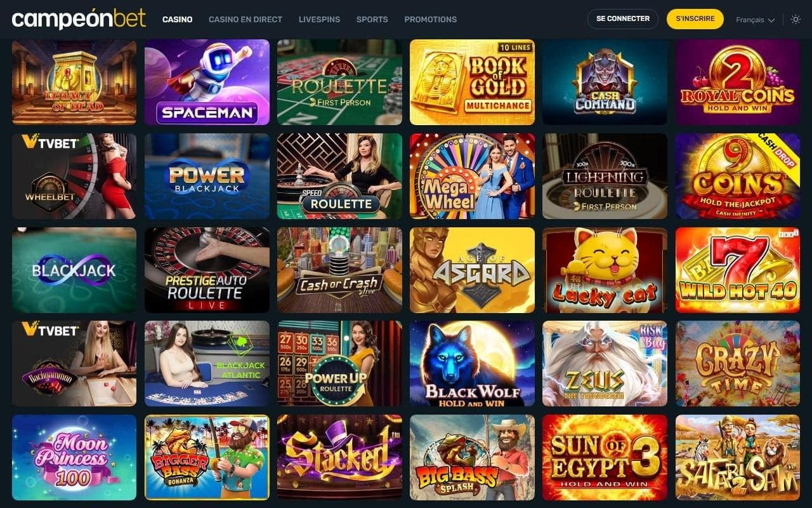Open the Wild Hot 40 game

tap(738, 270)
